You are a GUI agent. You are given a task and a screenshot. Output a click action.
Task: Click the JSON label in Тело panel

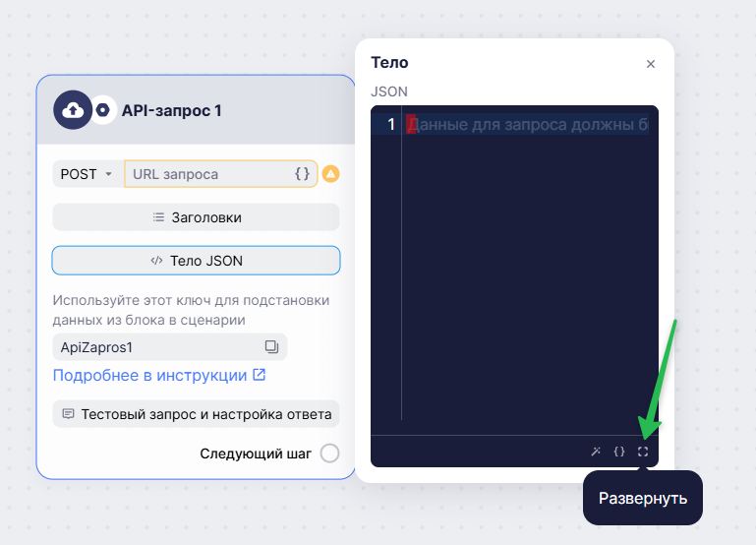389,91
